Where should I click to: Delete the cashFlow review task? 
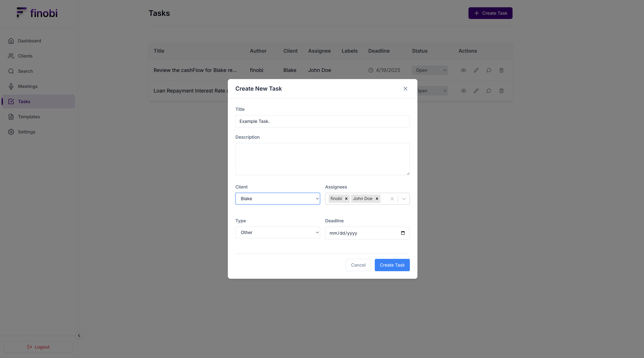pyautogui.click(x=501, y=70)
